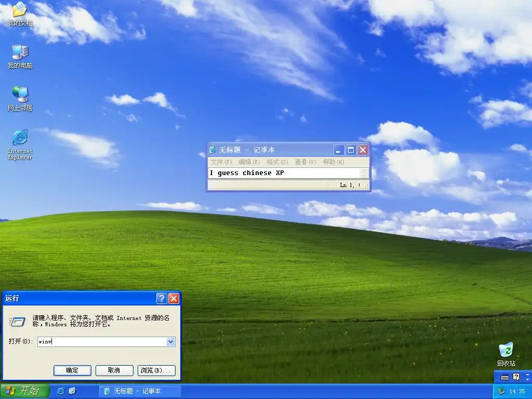Close the Notepad window

click(363, 150)
